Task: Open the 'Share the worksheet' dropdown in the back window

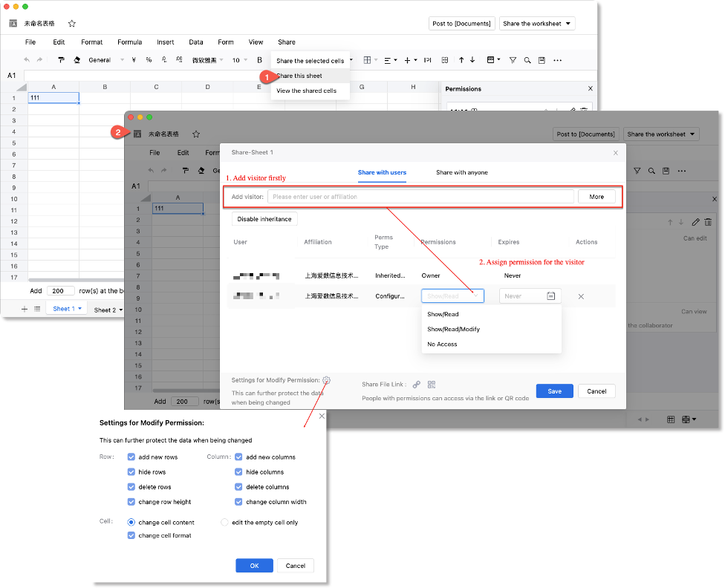Action: pos(538,24)
